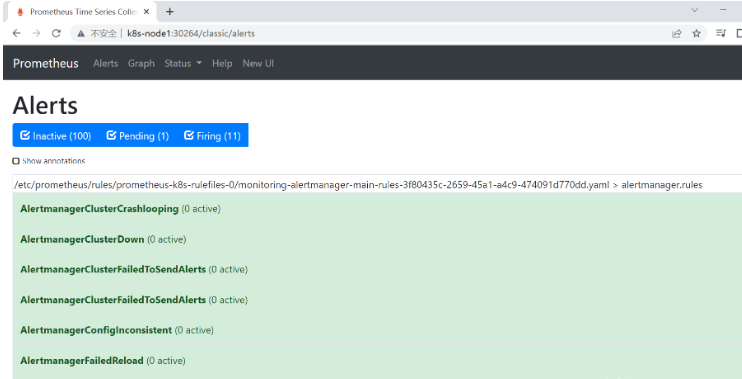Click the address bar URL
The width and height of the screenshot is (742, 379).
coord(191,34)
